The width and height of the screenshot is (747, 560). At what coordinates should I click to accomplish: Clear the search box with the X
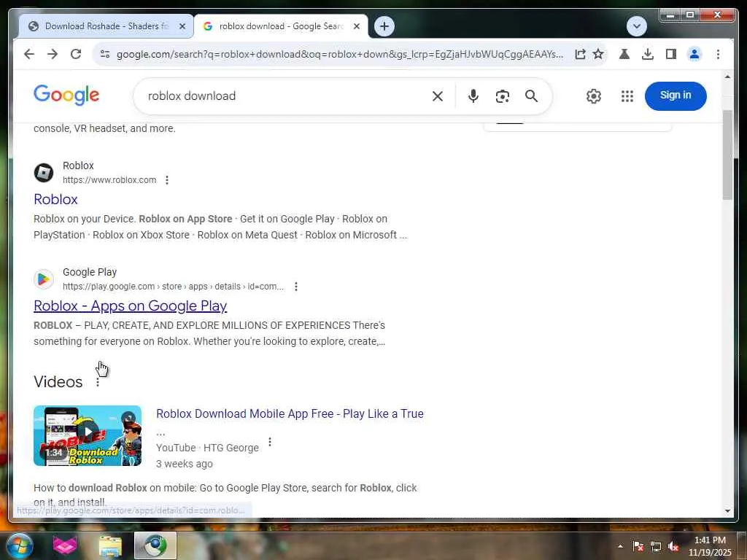click(x=438, y=96)
